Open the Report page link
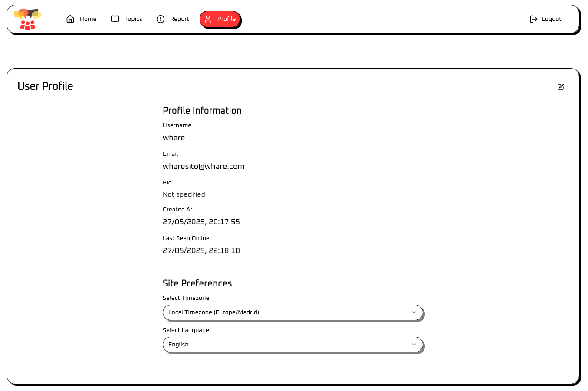 [x=179, y=19]
